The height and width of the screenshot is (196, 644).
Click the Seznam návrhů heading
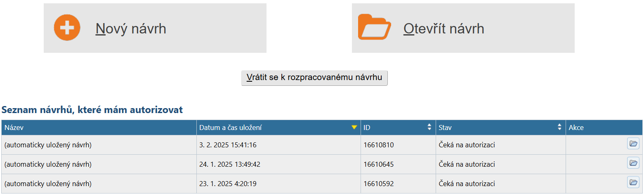pos(92,110)
